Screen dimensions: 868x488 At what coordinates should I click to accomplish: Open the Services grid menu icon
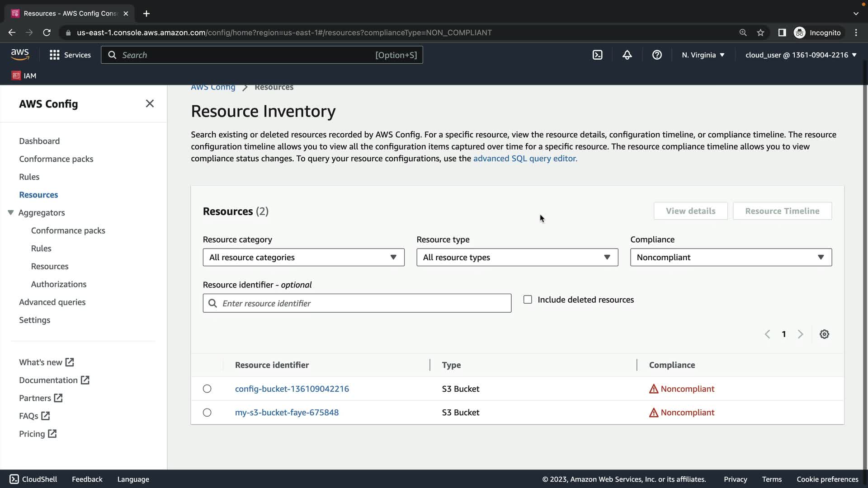55,55
